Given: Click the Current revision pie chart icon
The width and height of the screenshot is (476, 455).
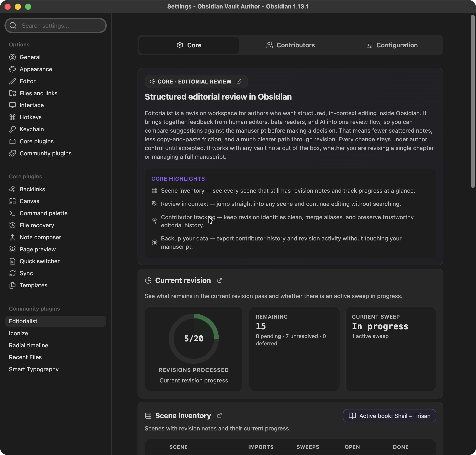Looking at the screenshot, I should click(x=148, y=281).
